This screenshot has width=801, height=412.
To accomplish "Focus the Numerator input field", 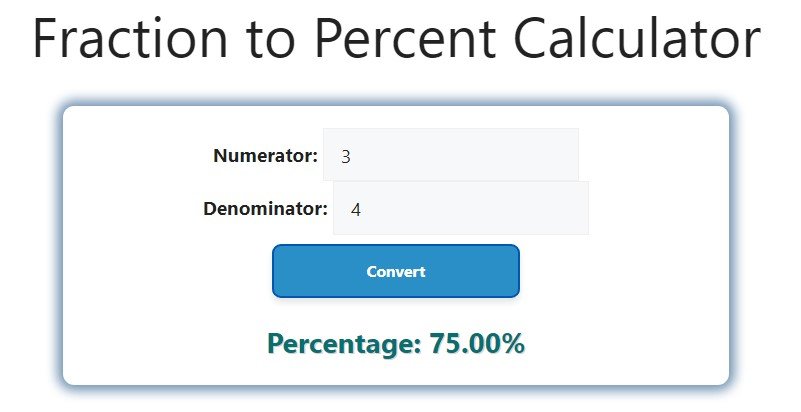I will pos(450,156).
